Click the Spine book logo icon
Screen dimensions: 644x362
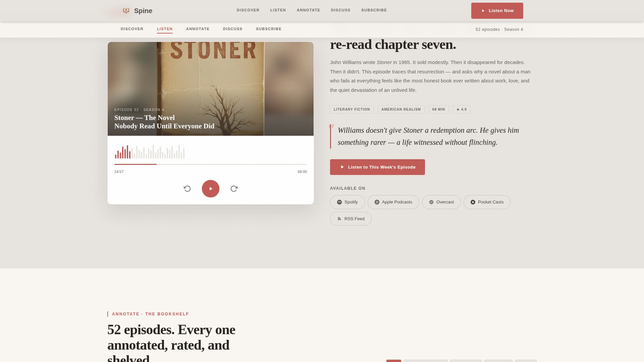click(126, 11)
